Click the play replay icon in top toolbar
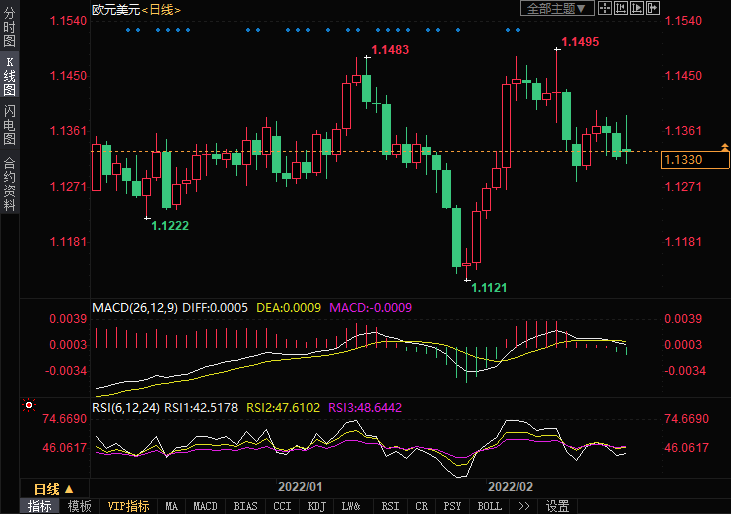 (638, 8)
